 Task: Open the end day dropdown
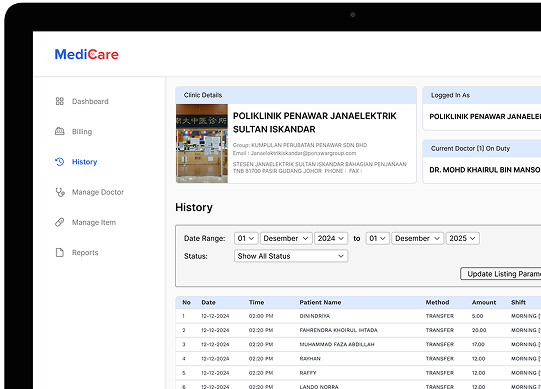point(378,238)
